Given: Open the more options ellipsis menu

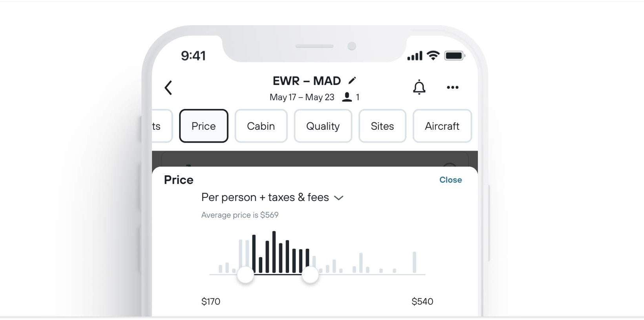Looking at the screenshot, I should (x=453, y=88).
